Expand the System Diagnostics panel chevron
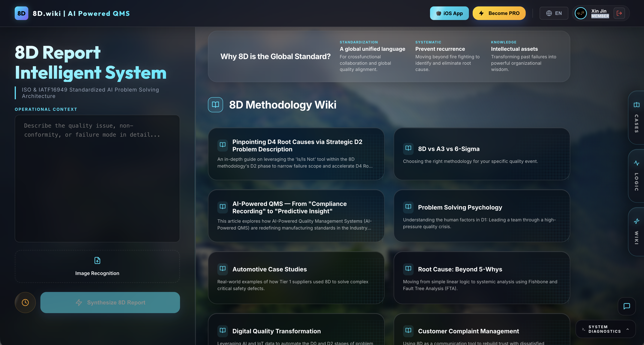The height and width of the screenshot is (345, 644). [x=628, y=329]
